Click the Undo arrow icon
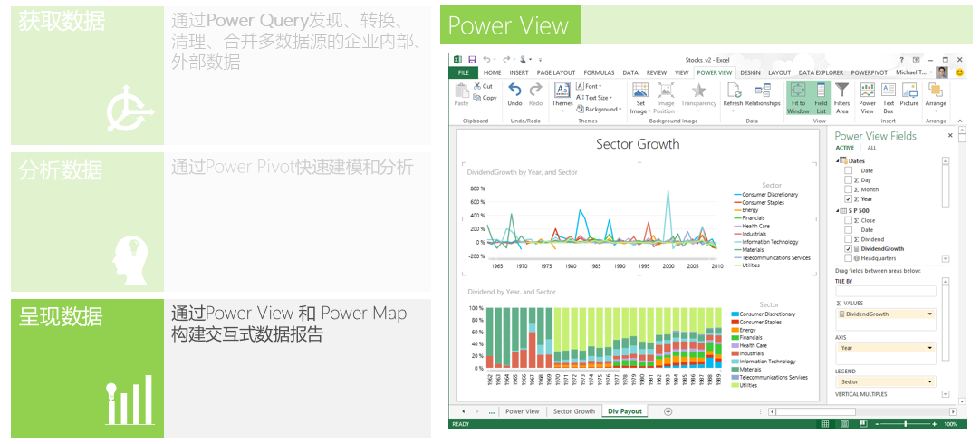 point(515,90)
